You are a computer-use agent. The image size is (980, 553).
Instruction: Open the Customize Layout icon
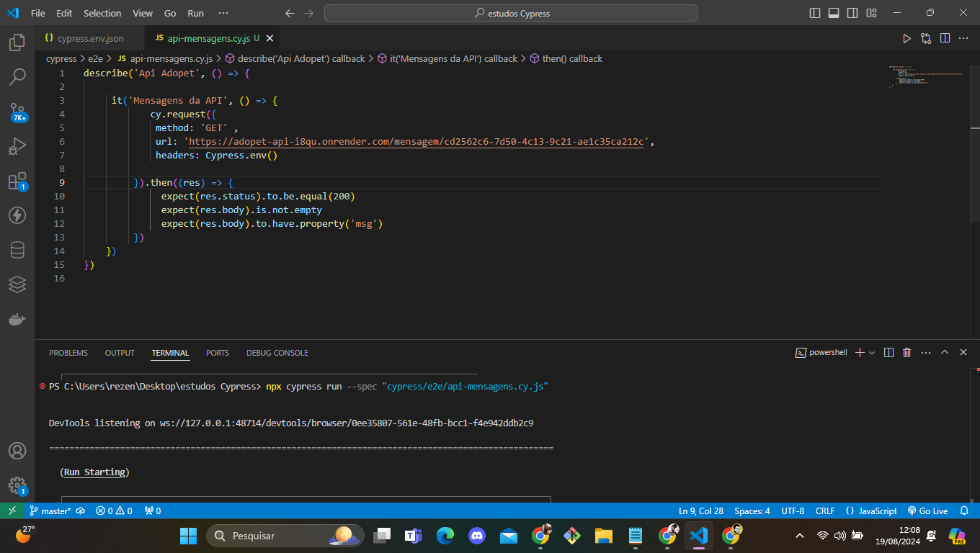coord(871,13)
